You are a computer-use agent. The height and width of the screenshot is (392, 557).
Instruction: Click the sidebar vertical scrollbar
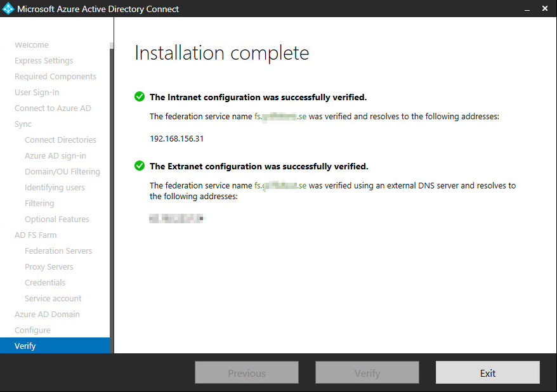[x=112, y=190]
